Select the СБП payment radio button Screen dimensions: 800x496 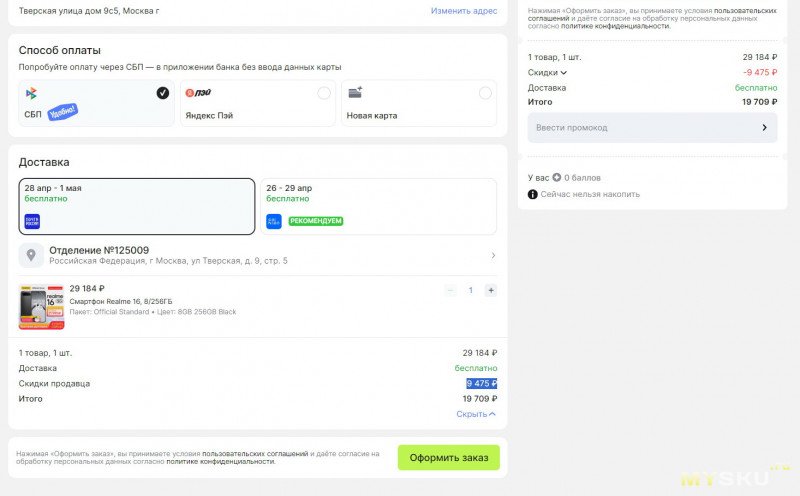tap(163, 93)
